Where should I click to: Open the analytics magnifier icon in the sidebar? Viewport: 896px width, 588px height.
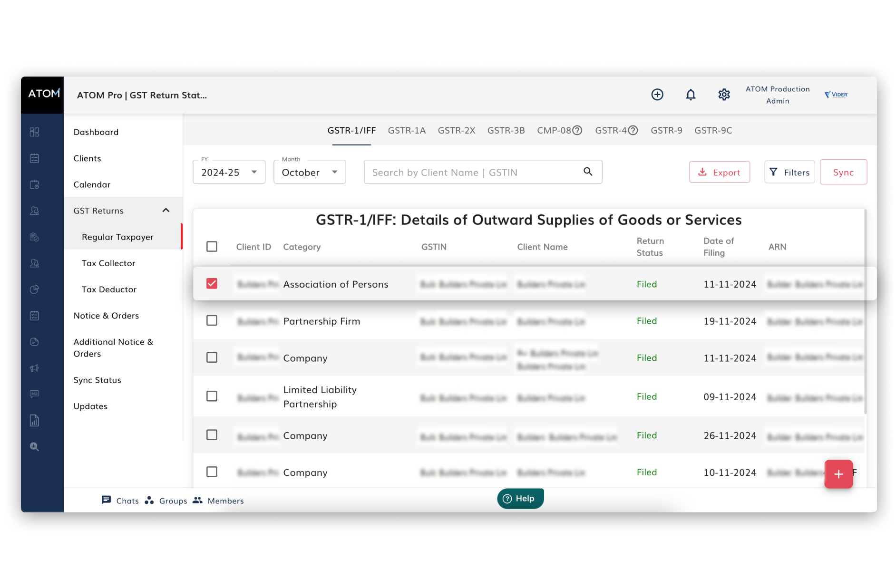tap(34, 446)
